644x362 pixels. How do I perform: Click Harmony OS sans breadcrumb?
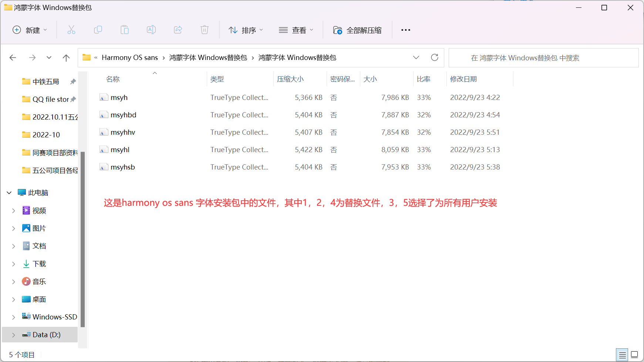pyautogui.click(x=130, y=57)
